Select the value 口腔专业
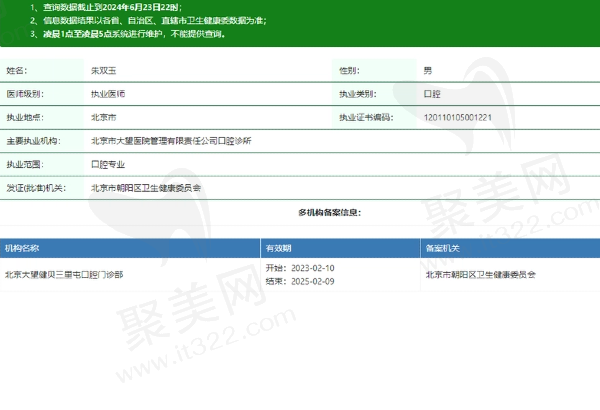 [108, 165]
